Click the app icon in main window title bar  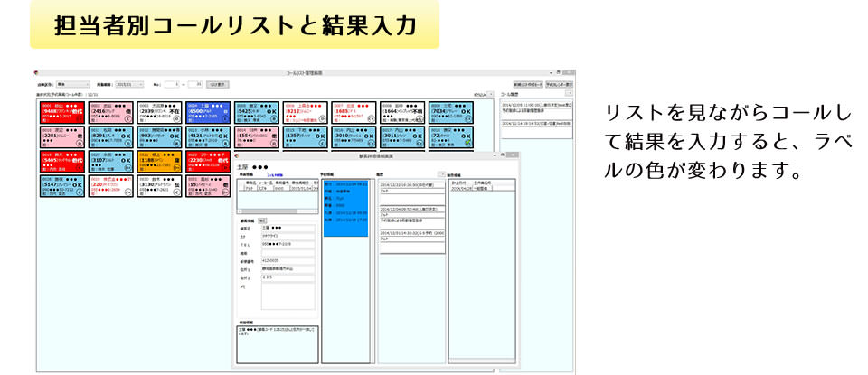point(36,72)
